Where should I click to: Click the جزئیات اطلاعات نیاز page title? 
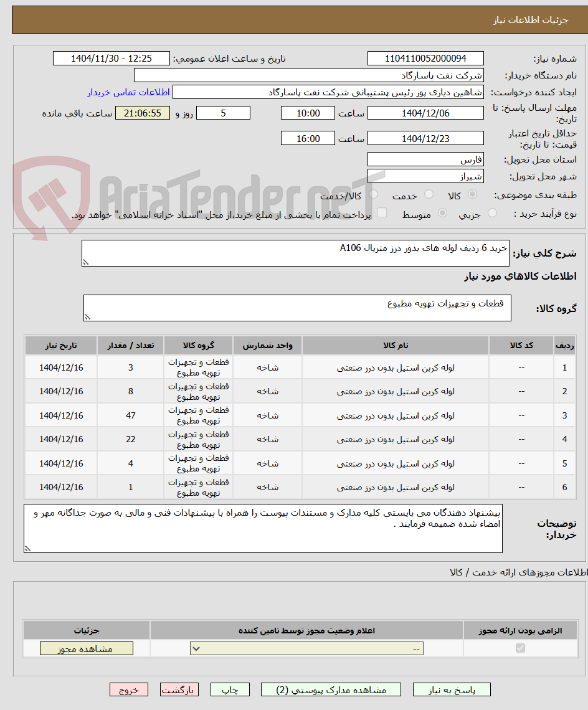[x=531, y=20]
